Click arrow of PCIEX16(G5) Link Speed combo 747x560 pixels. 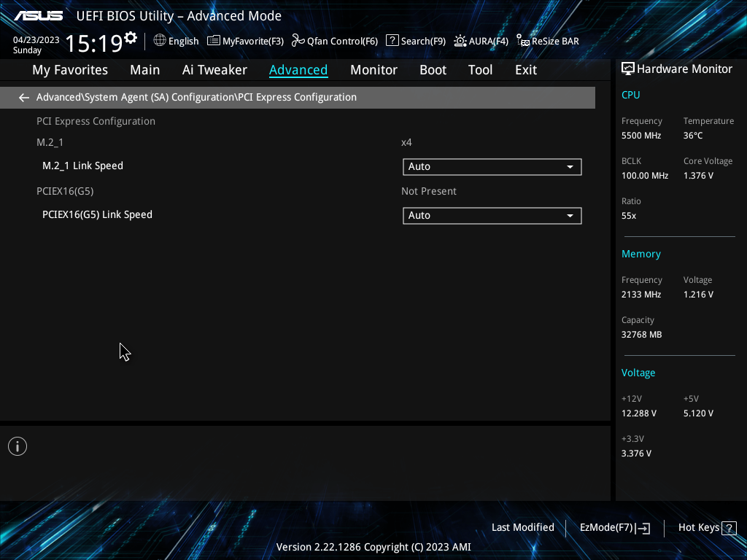click(570, 216)
